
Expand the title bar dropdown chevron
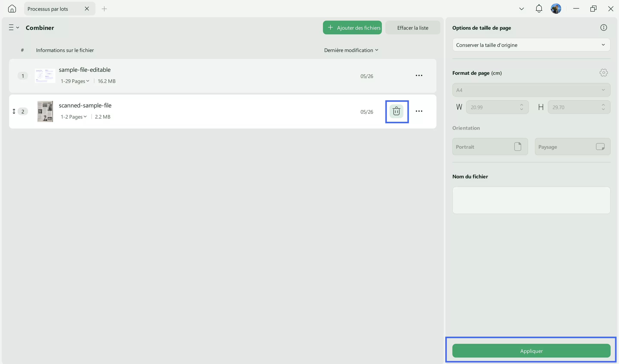coord(521,9)
